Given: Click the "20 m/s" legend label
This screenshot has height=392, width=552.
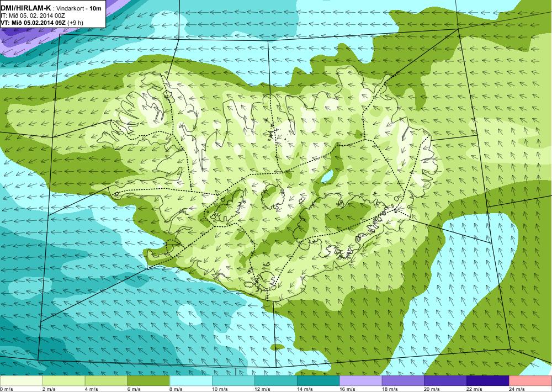Looking at the screenshot, I should (432, 389).
